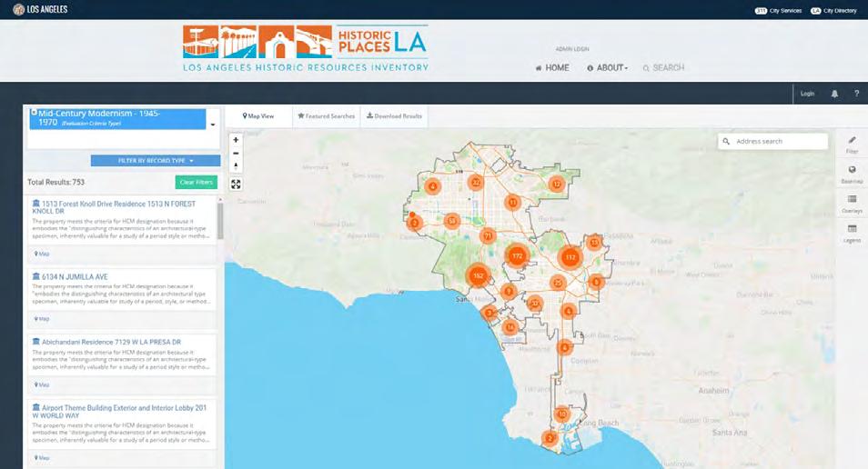Click the cluster marker labeled 2 near San Pedro
The width and height of the screenshot is (868, 469).
[x=550, y=438]
